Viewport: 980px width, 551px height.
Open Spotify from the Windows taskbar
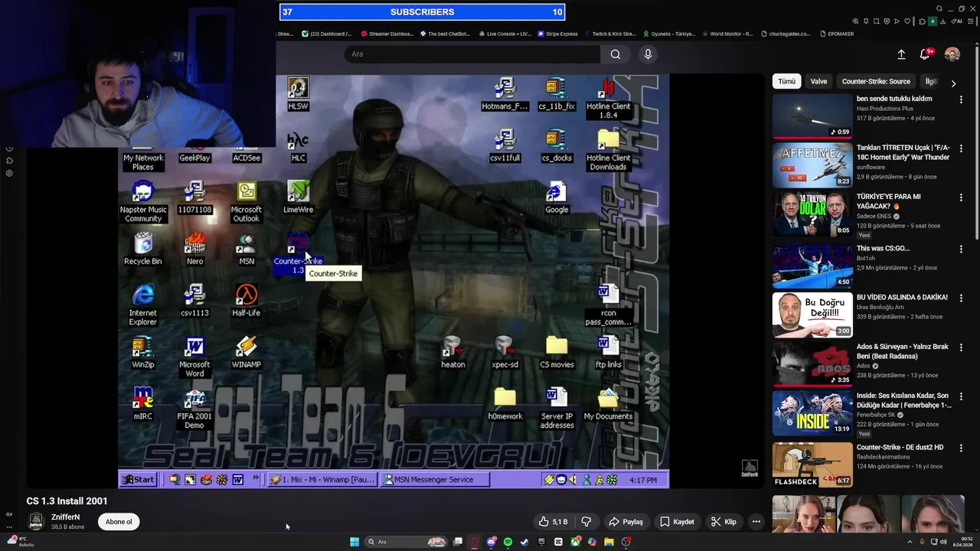point(508,542)
